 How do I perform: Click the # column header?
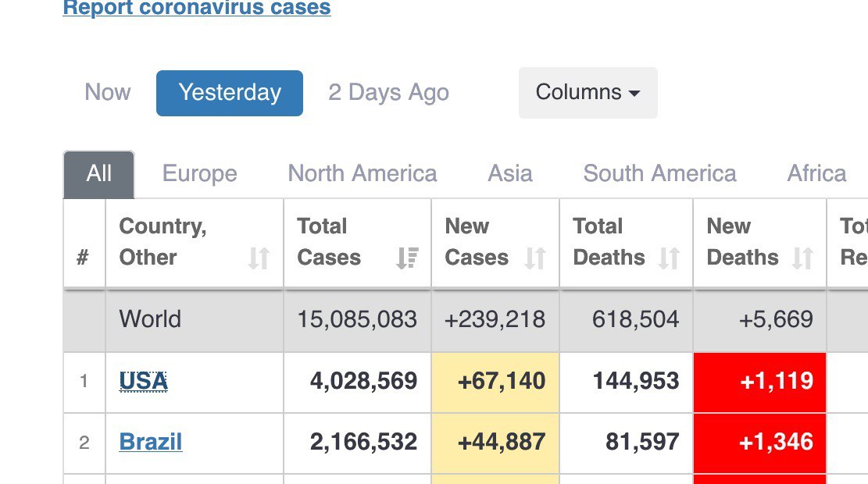pyautogui.click(x=83, y=257)
